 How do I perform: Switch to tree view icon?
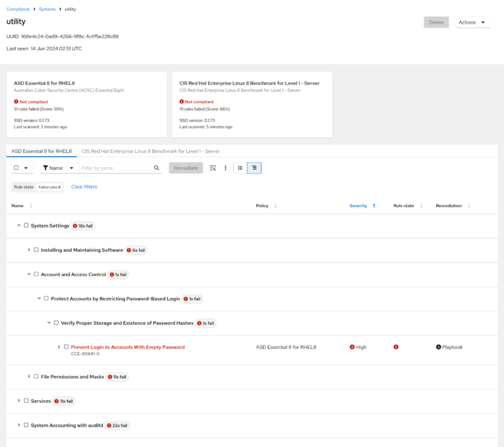(x=254, y=168)
